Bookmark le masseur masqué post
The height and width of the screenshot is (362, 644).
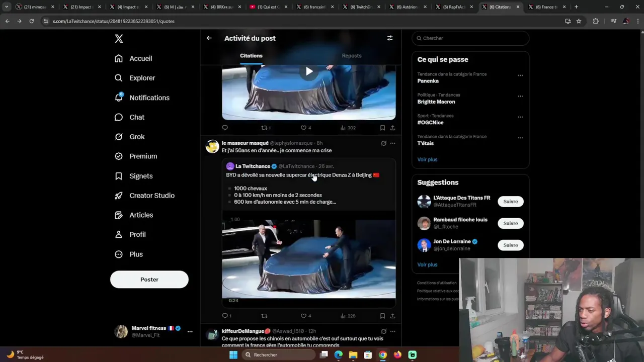382,316
